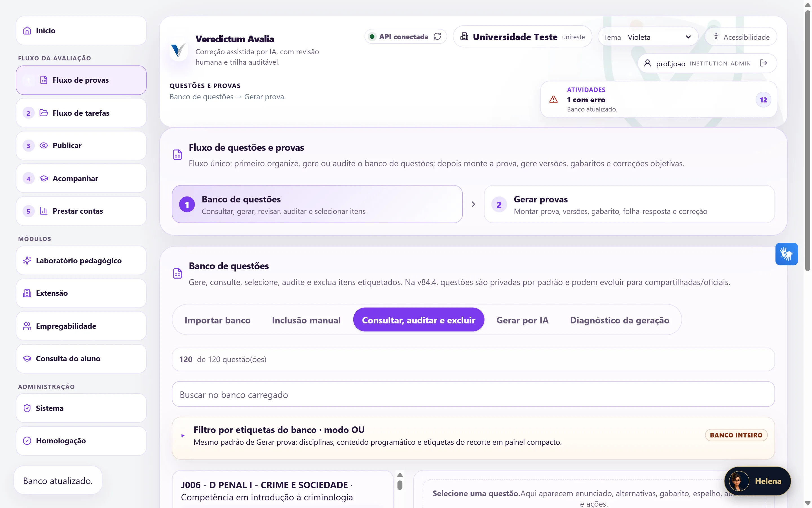Switch to Gerar por IA tab
The width and height of the screenshot is (812, 508).
522,320
